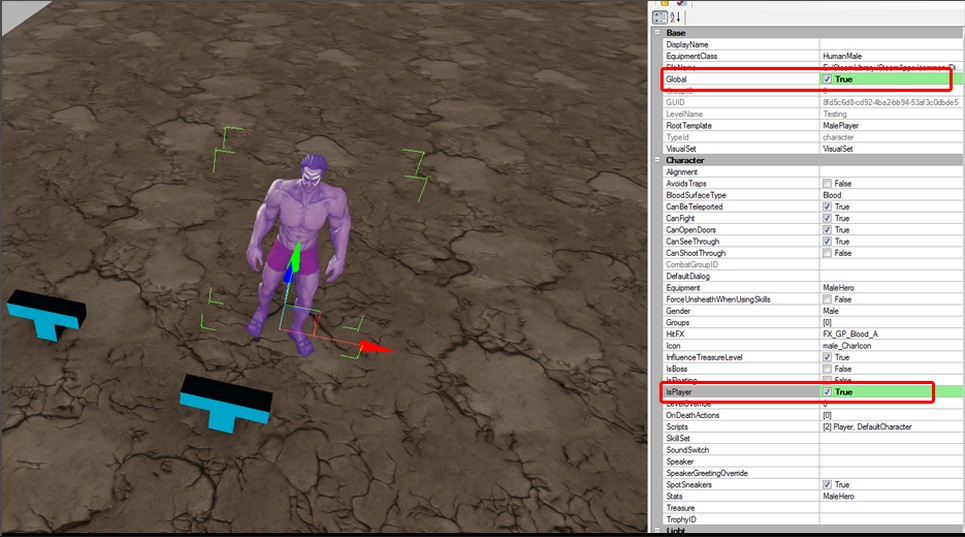The width and height of the screenshot is (965, 537).
Task: Select the BloodSurfaceType property label
Action: 696,195
